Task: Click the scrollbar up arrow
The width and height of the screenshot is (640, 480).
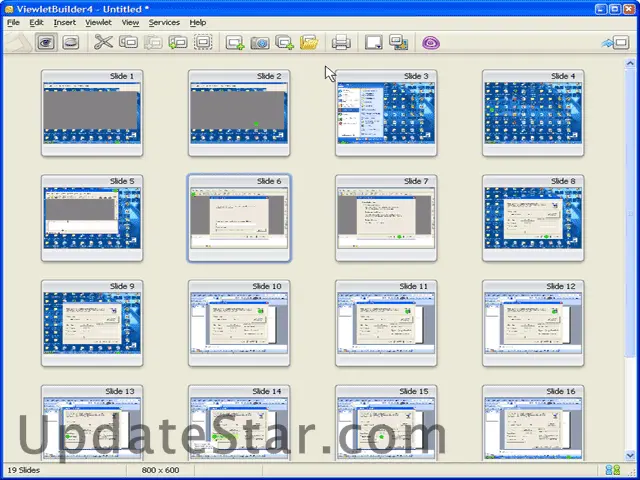Action: tap(630, 63)
